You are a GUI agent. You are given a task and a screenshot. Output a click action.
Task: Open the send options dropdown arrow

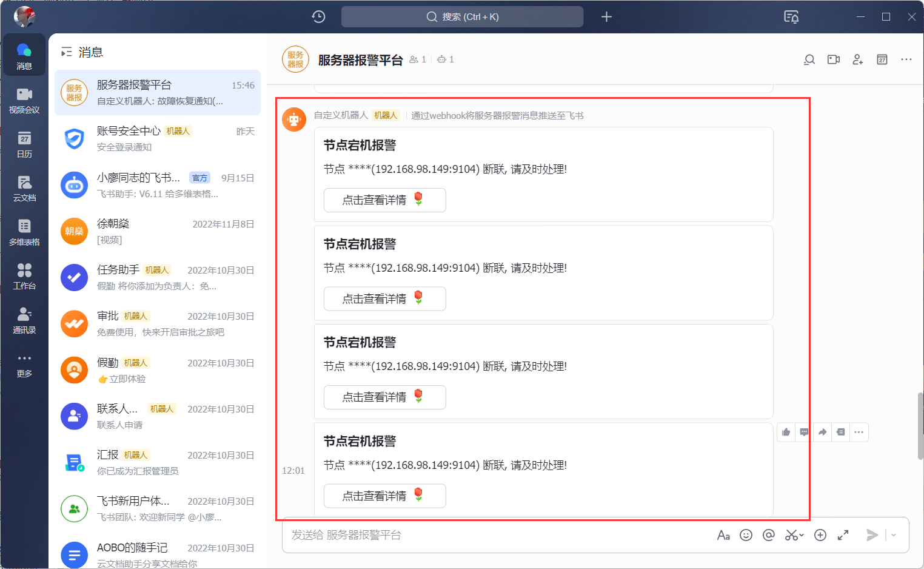[x=894, y=535]
